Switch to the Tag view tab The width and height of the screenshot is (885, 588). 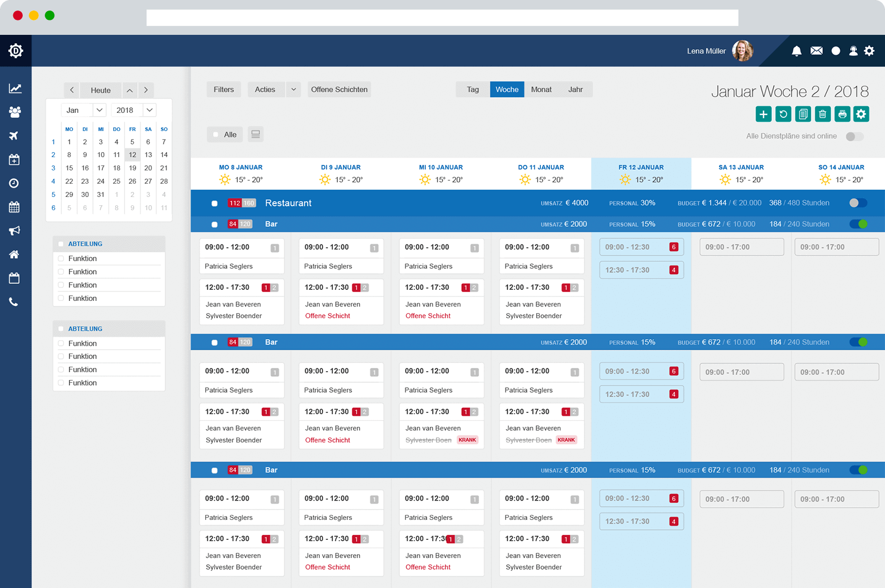tap(473, 90)
